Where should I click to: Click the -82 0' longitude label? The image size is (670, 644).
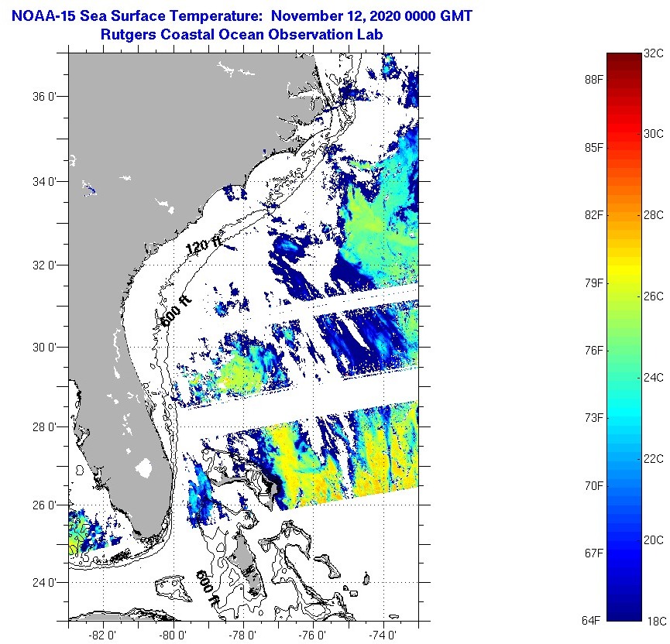(x=102, y=635)
